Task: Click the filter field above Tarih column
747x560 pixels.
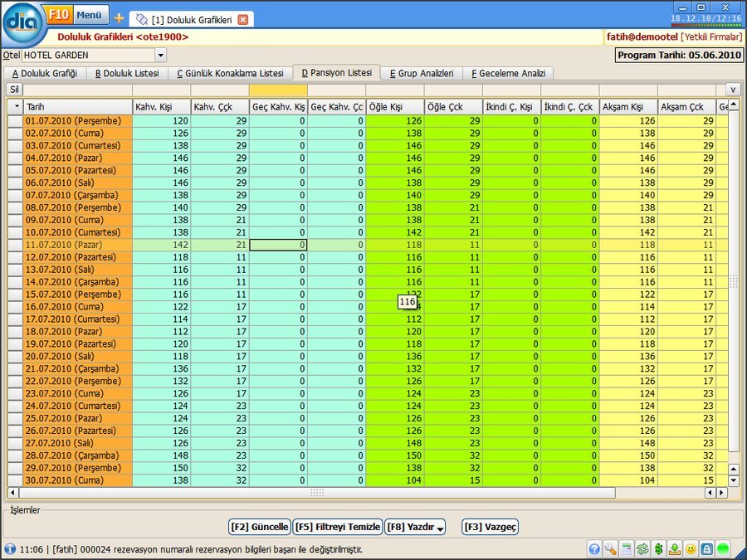Action: [78, 90]
